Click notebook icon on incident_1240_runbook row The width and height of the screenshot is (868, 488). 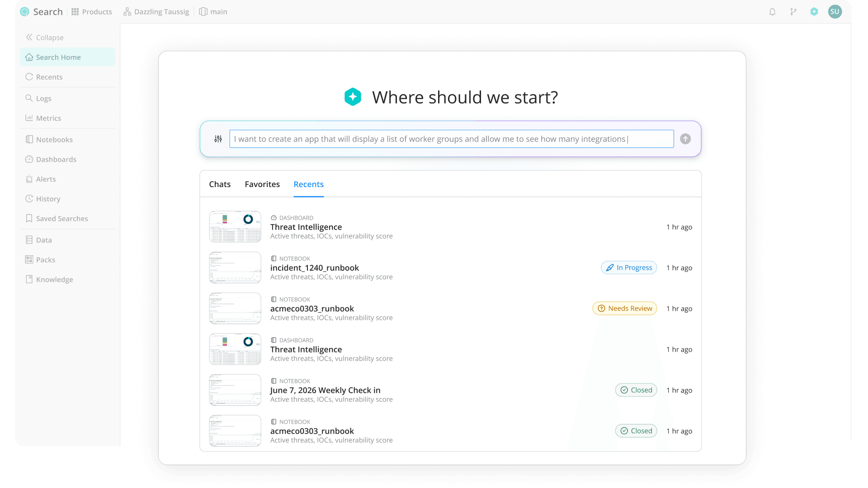[x=274, y=258]
